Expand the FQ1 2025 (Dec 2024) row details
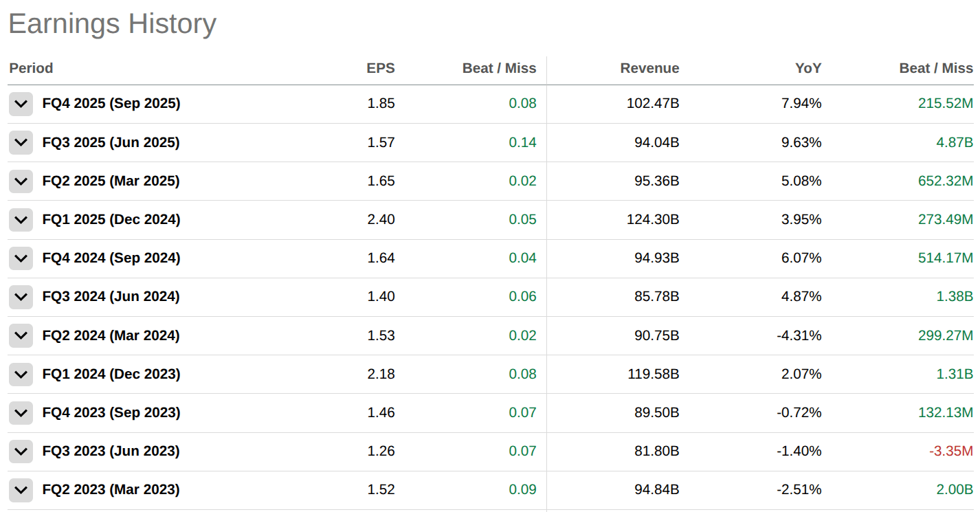Image resolution: width=980 pixels, height=512 pixels. coord(21,219)
